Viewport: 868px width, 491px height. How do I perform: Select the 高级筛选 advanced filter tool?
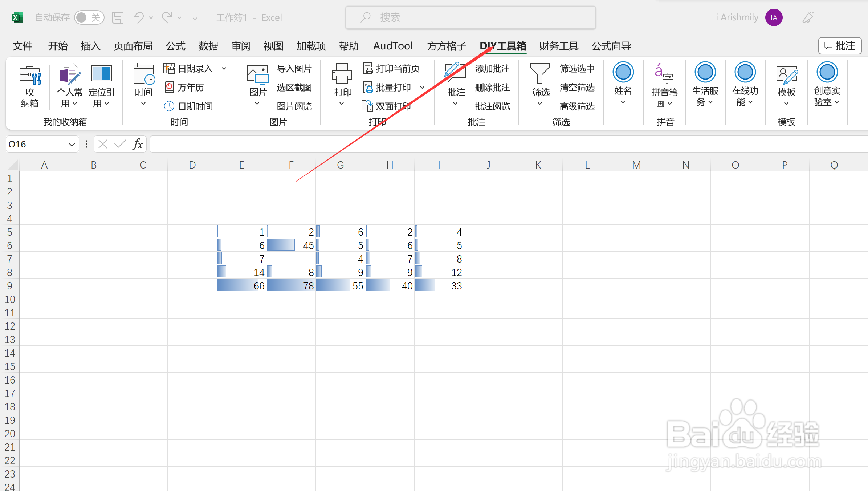(x=577, y=106)
